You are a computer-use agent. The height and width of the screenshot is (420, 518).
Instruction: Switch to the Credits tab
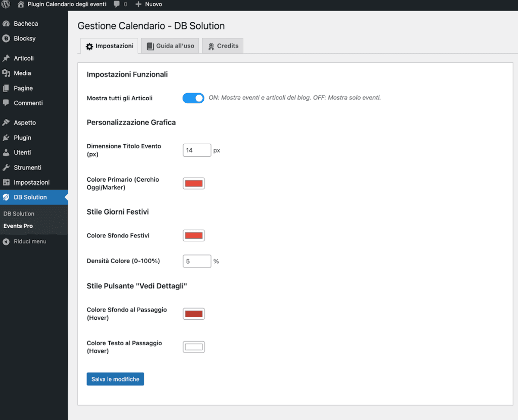coord(223,46)
